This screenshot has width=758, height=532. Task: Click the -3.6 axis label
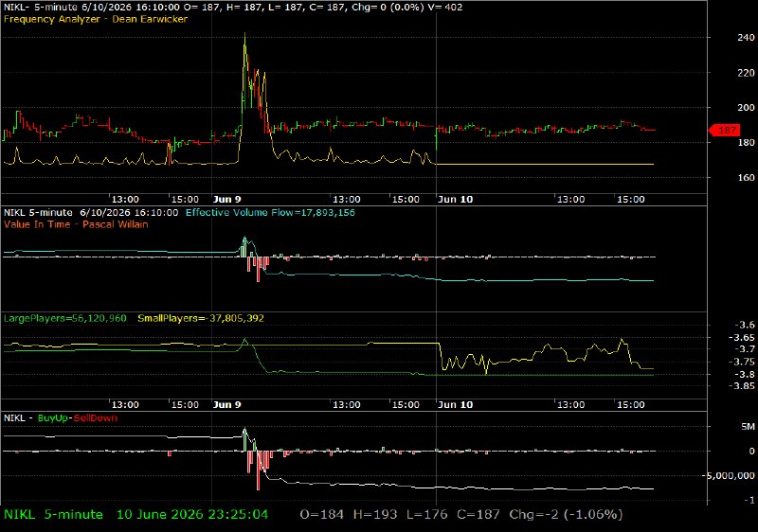tap(745, 325)
